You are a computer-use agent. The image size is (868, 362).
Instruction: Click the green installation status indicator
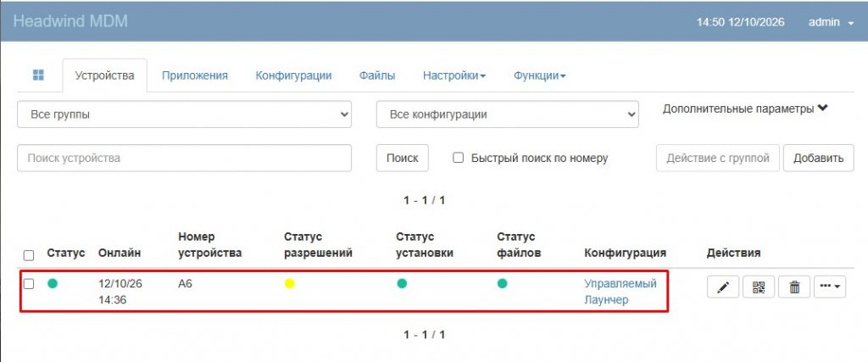click(x=402, y=283)
